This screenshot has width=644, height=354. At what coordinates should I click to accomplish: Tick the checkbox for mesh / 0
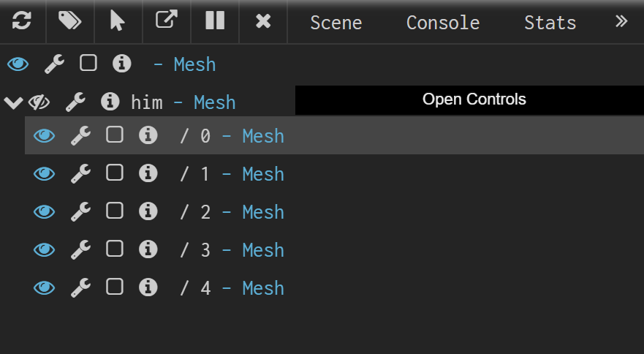pyautogui.click(x=115, y=135)
